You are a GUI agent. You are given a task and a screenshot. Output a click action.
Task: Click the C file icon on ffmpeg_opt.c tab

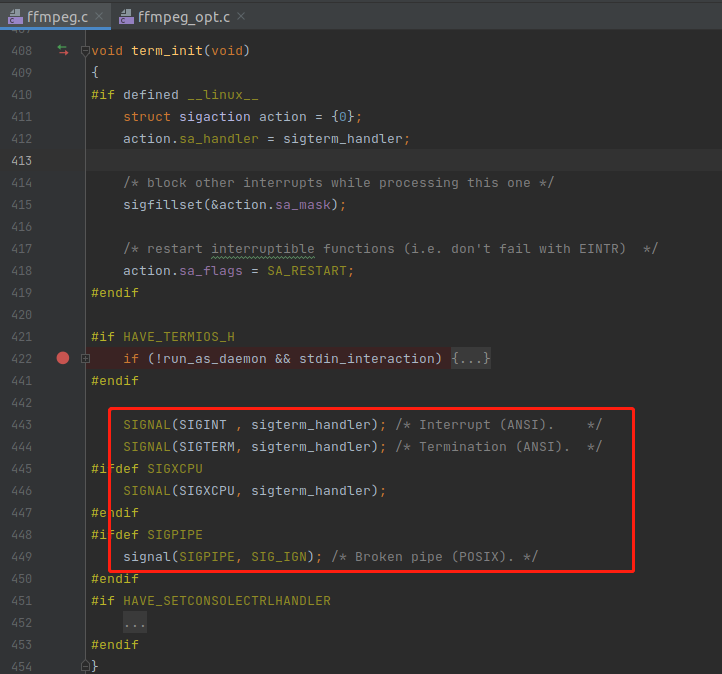[x=127, y=17]
